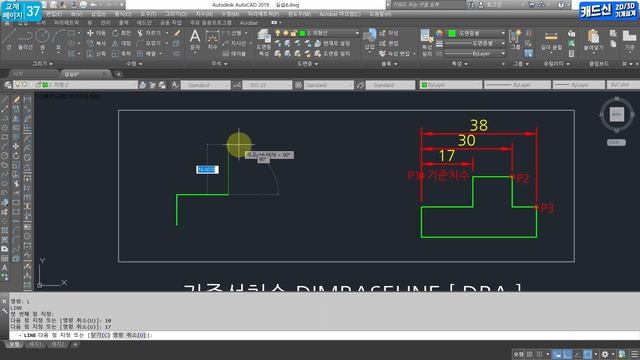Open the object color dropdown in Properties panel
640x360 pixels.
pyautogui.click(x=476, y=33)
